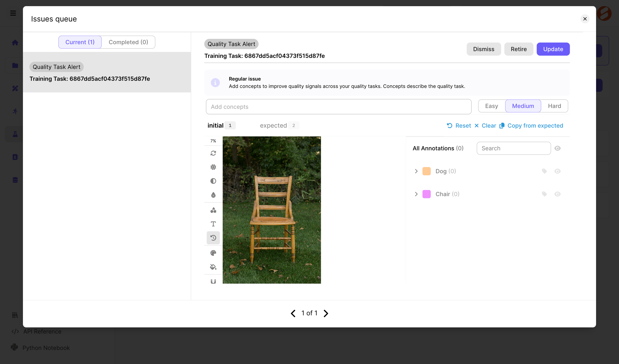
Task: Focus the Add concepts input field
Action: (x=338, y=107)
